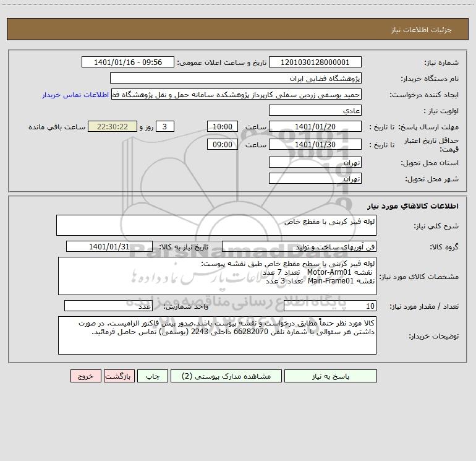Click the label شهر محل تحویل

pos(432,179)
